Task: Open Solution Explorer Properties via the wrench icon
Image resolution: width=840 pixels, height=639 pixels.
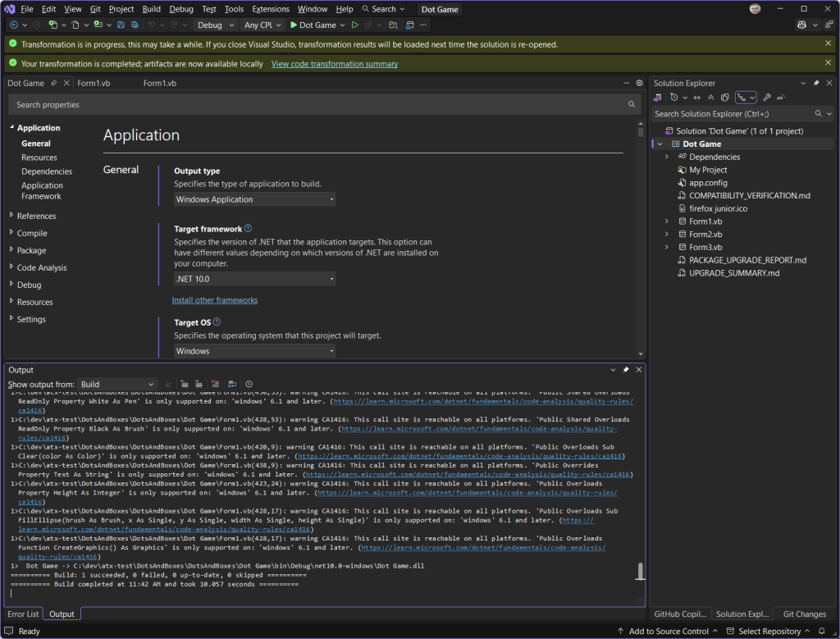Action: pyautogui.click(x=766, y=98)
